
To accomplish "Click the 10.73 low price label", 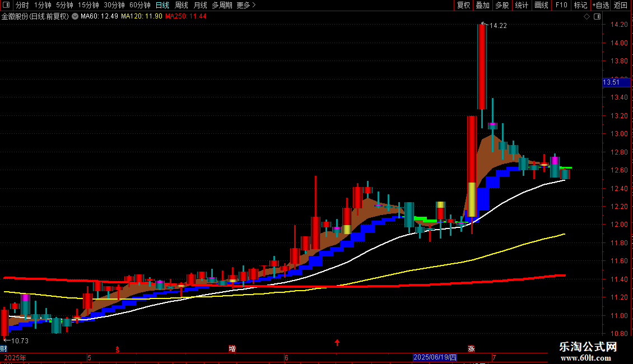I will (x=20, y=341).
